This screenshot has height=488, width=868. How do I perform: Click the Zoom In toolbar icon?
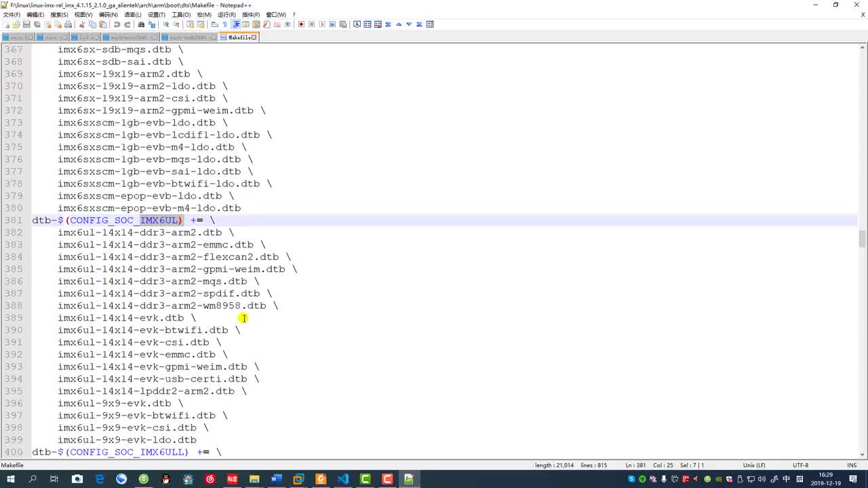(x=165, y=24)
